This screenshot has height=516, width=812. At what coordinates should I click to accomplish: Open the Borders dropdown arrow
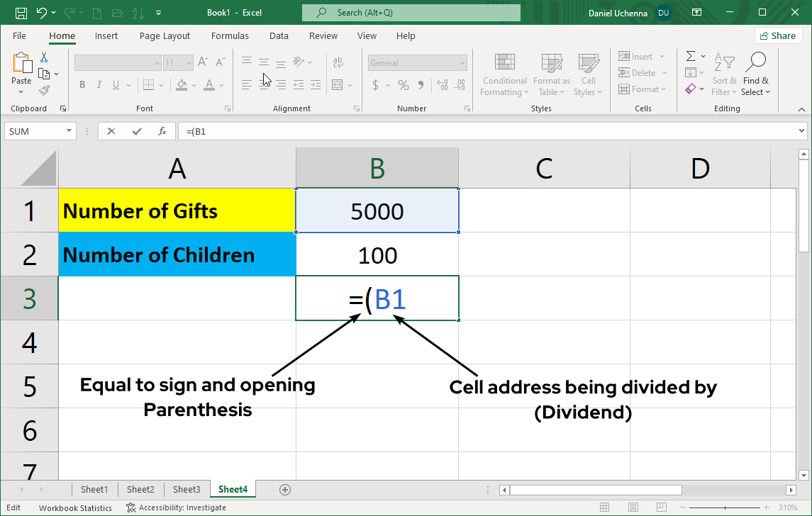160,84
